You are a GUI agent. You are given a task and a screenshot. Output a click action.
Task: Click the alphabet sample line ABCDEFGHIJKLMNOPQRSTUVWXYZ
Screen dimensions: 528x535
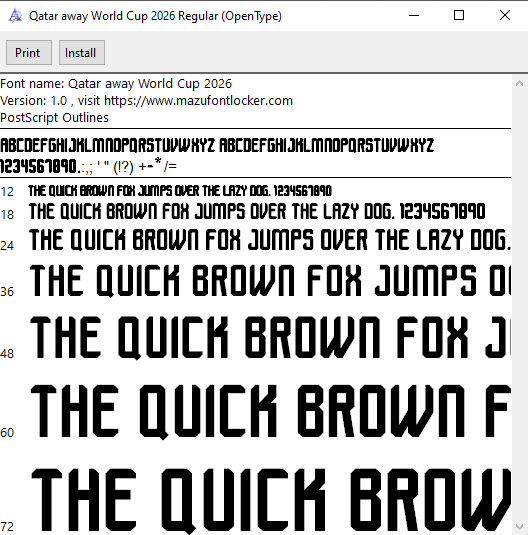[x=217, y=145]
